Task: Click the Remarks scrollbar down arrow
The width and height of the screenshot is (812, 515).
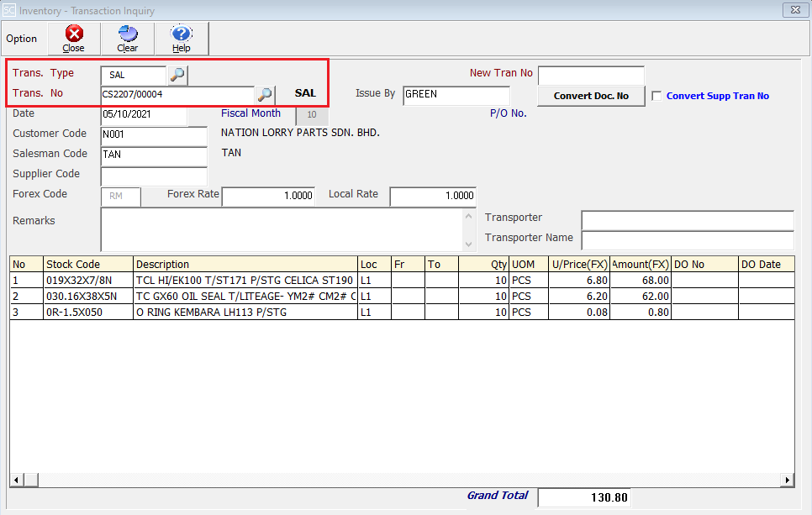Action: (x=469, y=244)
